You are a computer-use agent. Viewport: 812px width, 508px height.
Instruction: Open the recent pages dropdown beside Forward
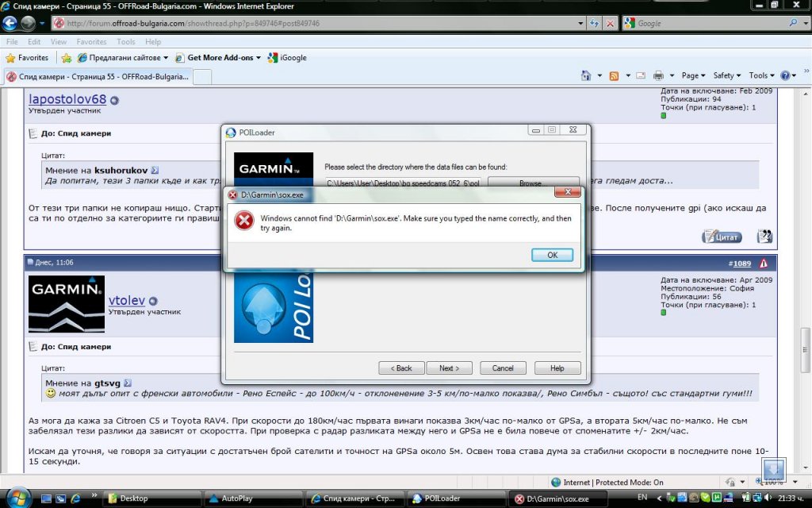(x=42, y=23)
